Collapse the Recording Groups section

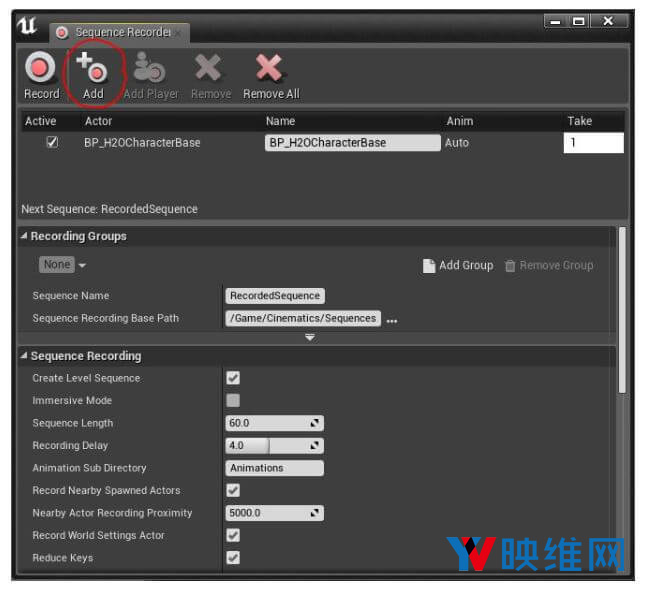[x=24, y=237]
